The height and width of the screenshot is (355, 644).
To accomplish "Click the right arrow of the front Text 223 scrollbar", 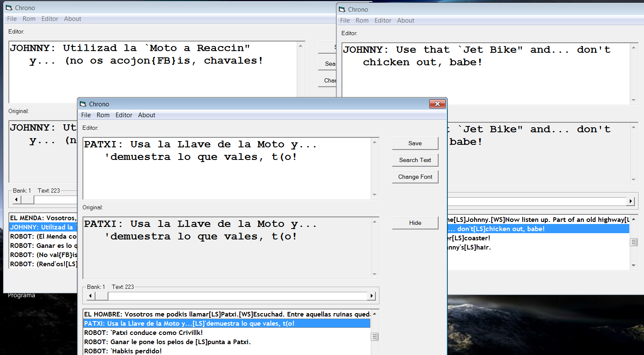I will pos(371,296).
